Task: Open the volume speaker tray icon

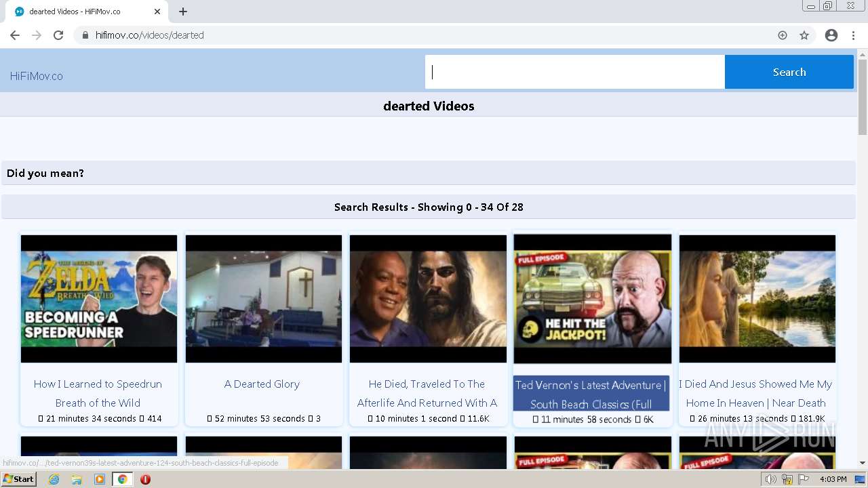Action: pos(770,479)
